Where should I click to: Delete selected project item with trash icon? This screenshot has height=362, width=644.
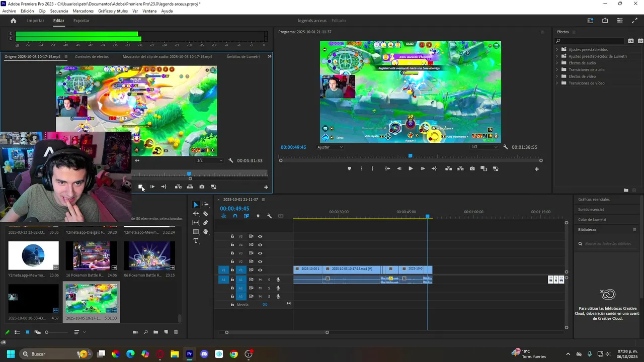pos(176,332)
